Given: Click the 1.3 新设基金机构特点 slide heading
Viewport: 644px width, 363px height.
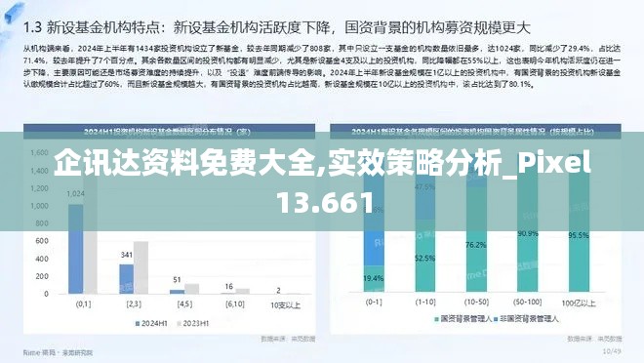Looking at the screenshot, I should pos(277,27).
